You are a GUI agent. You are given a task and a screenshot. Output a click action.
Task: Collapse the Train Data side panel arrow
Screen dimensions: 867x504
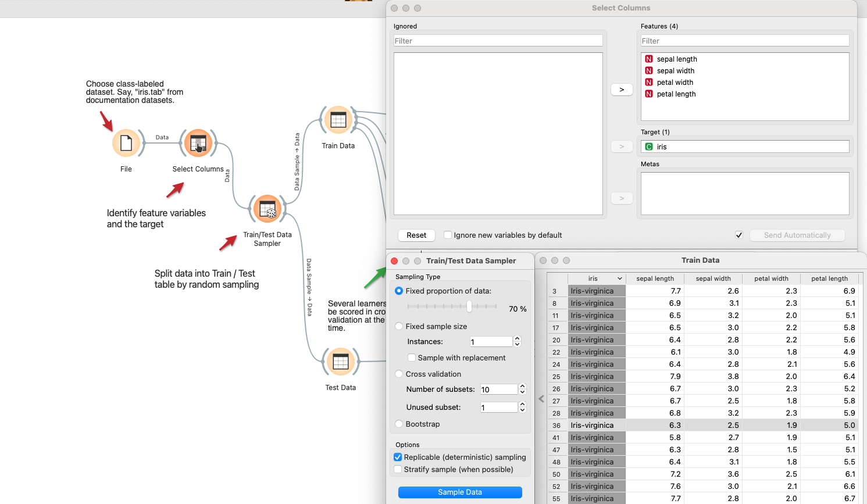(541, 399)
